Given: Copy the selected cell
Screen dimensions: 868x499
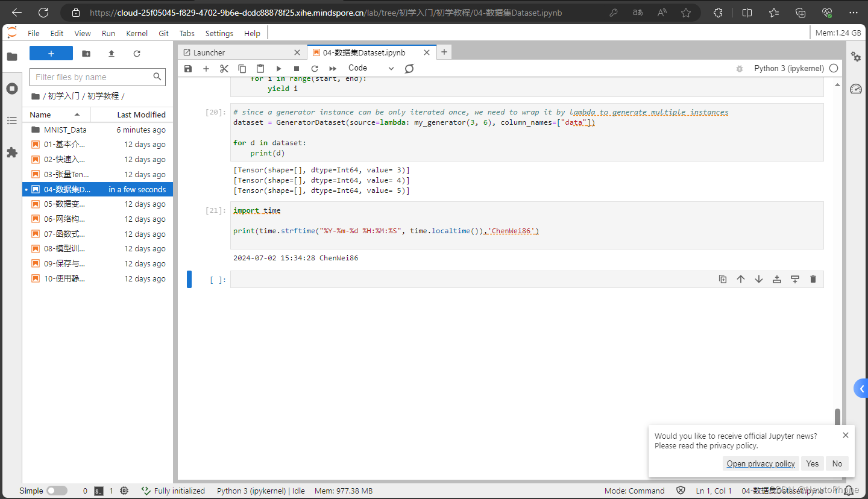Looking at the screenshot, I should point(242,69).
